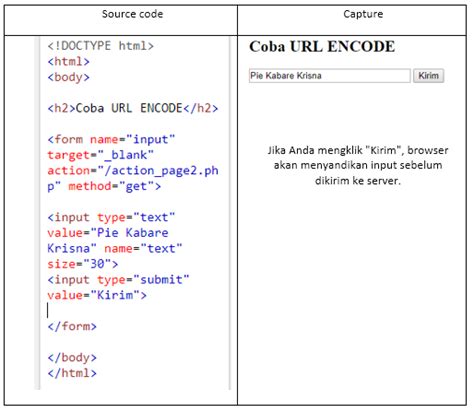
Task: Click the opening <body> tag line
Action: click(x=68, y=77)
